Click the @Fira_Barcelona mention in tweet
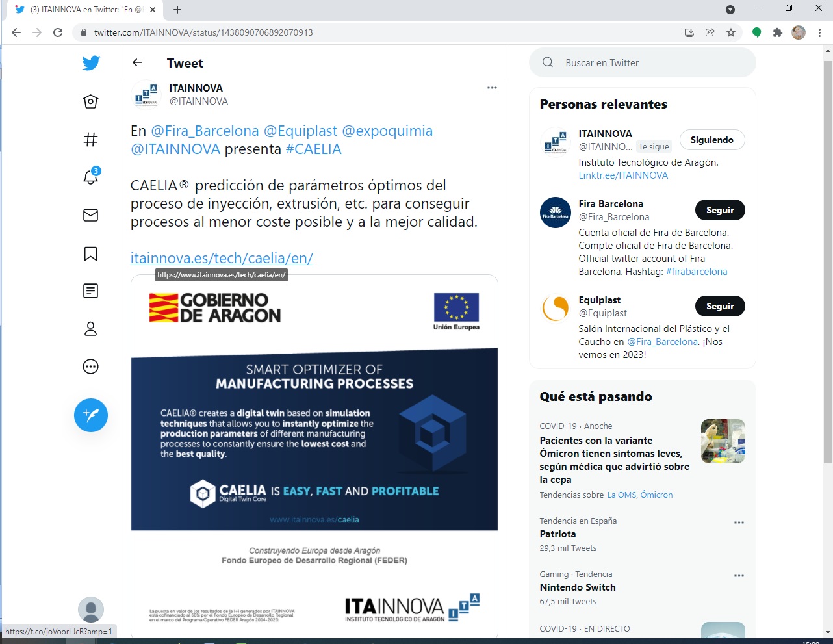The image size is (833, 644). coord(205,131)
